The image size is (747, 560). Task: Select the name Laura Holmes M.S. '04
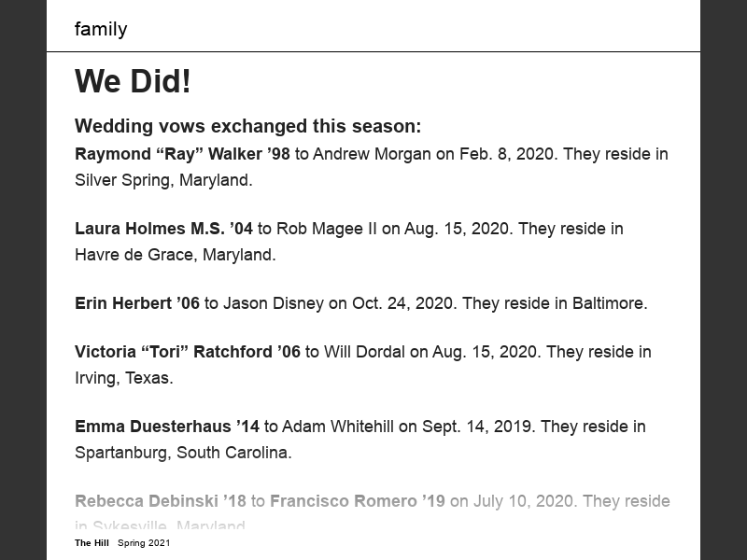click(x=163, y=229)
